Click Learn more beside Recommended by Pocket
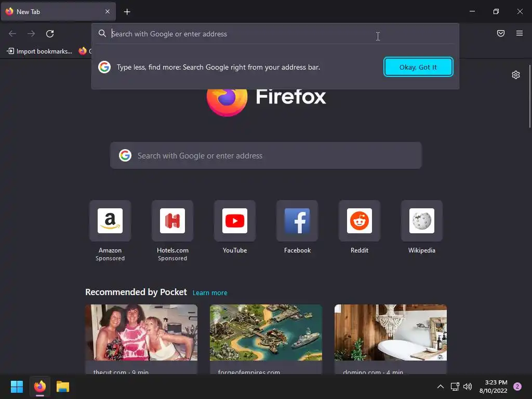532x399 pixels. [x=210, y=293]
